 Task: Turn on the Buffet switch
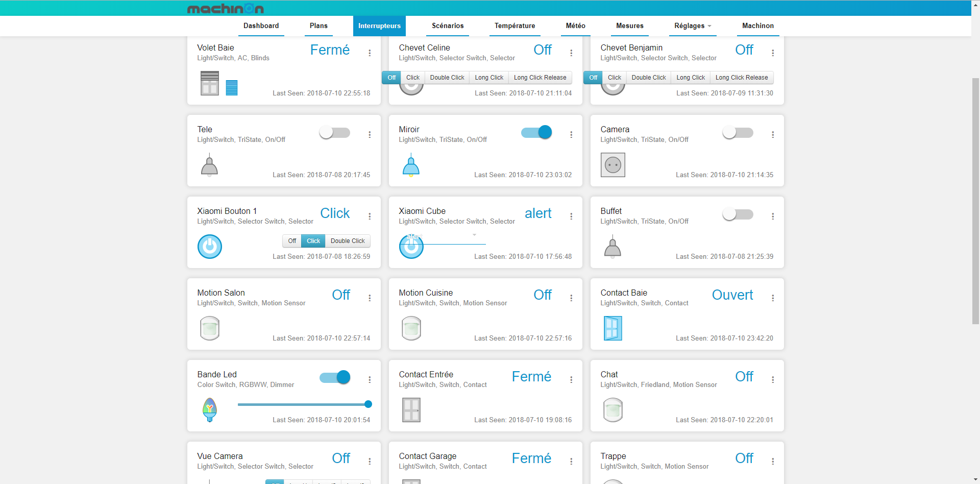[738, 214]
